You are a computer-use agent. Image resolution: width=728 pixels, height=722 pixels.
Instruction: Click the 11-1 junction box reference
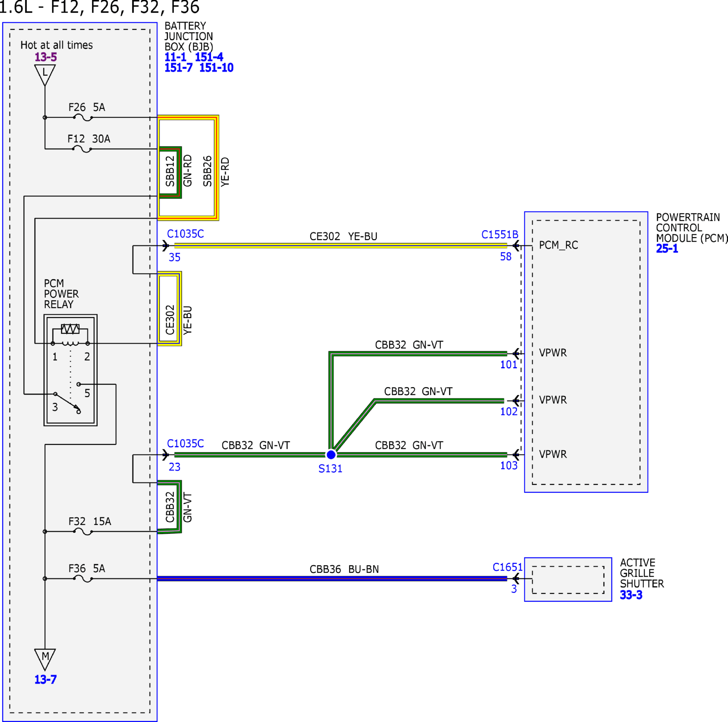[x=175, y=57]
